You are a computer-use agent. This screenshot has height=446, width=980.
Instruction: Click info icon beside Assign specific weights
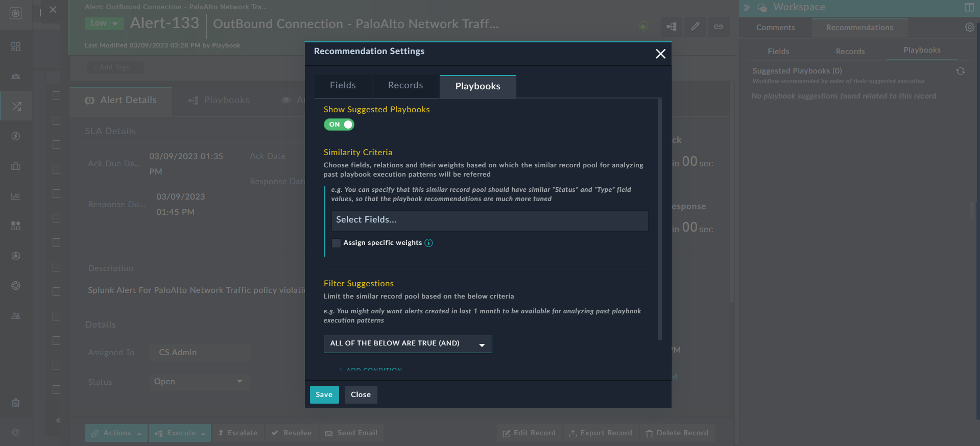click(429, 243)
